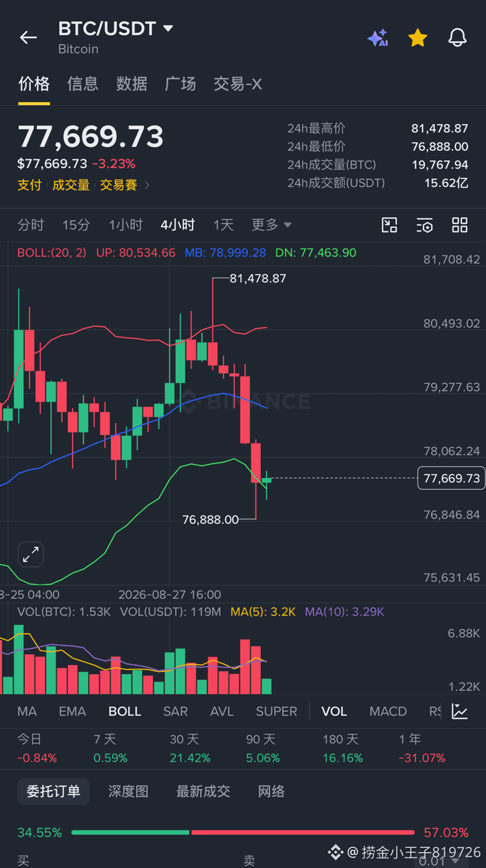Tap the 76,888.00 low marker on chart
Viewport: 486px width, 868px height.
point(211,520)
